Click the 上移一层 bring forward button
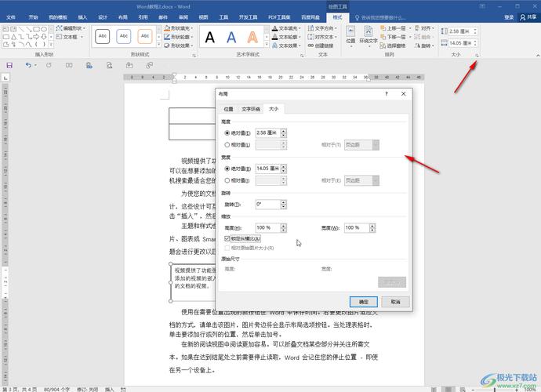 pyautogui.click(x=393, y=28)
